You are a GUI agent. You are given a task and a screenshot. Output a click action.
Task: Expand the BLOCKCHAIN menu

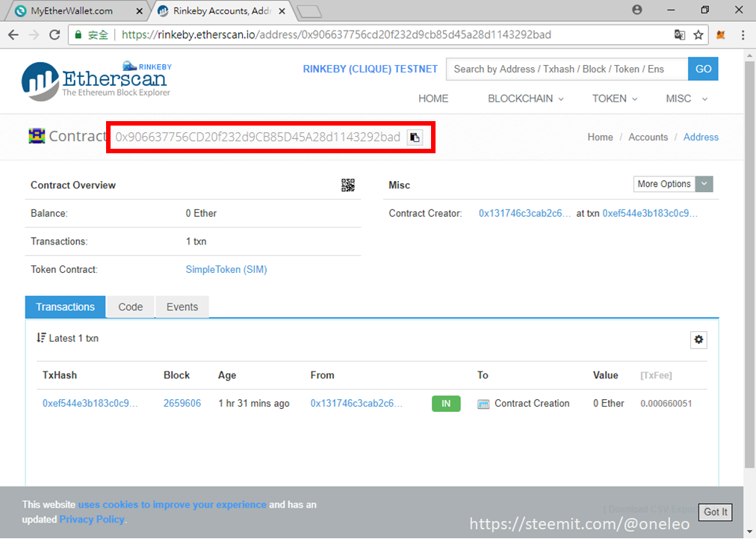(525, 99)
